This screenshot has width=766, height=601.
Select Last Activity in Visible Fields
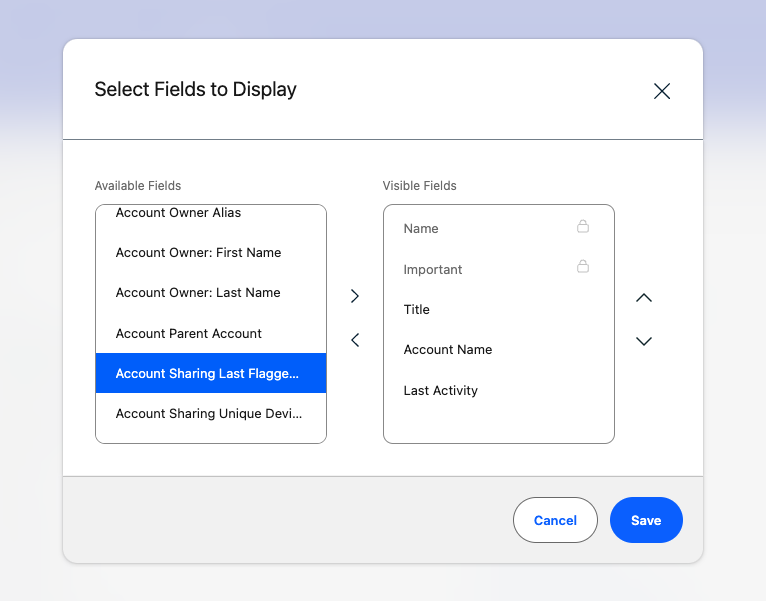point(499,390)
